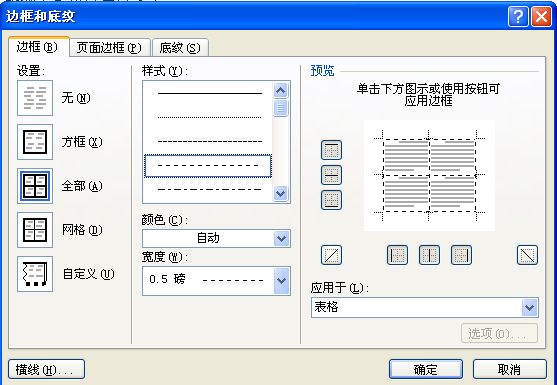Toggle the top border button in preview
Viewport: 557px width, 385px height.
pyautogui.click(x=331, y=150)
